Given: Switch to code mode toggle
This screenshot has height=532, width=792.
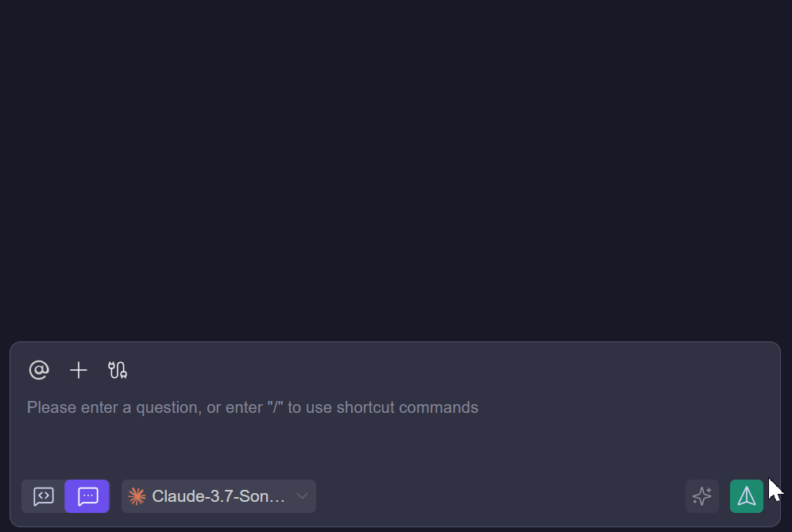Looking at the screenshot, I should pyautogui.click(x=44, y=496).
